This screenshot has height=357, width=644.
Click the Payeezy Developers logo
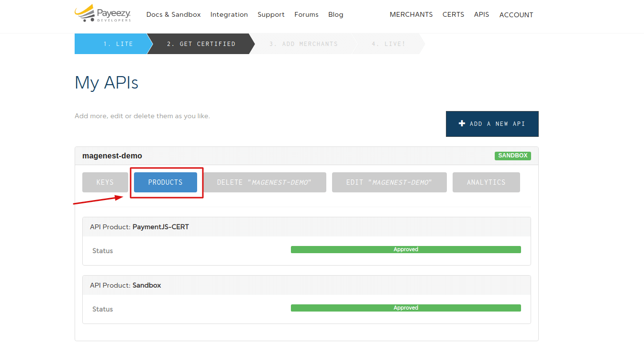[103, 13]
